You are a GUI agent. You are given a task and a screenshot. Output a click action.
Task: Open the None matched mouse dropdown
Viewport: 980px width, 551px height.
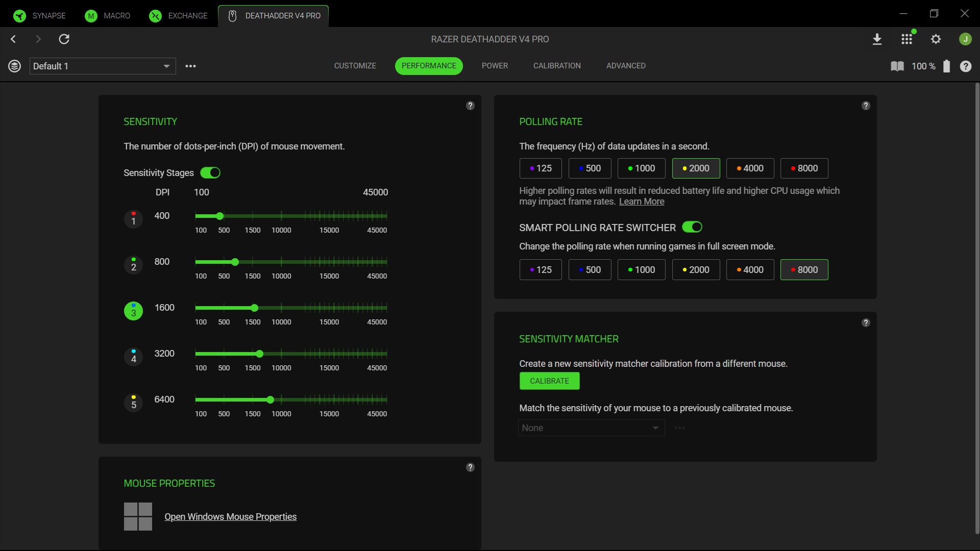(591, 428)
